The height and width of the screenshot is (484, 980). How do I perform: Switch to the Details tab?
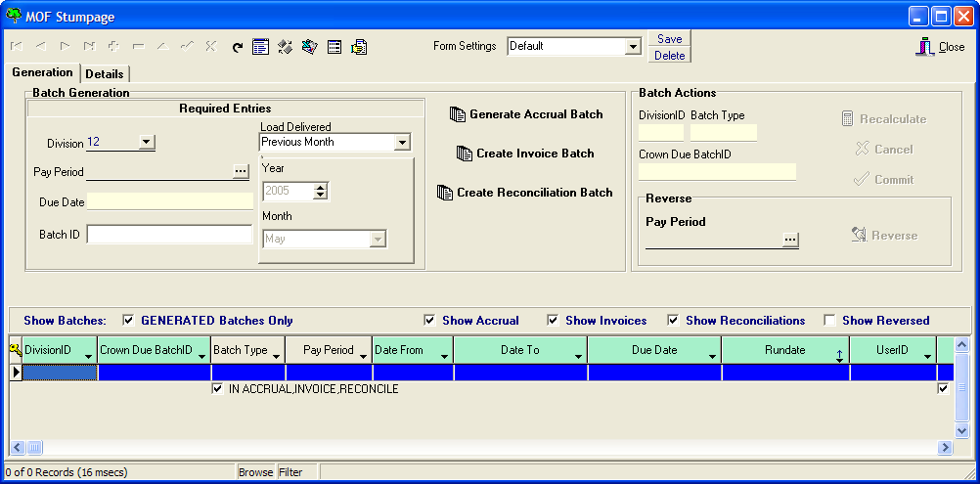click(x=105, y=74)
